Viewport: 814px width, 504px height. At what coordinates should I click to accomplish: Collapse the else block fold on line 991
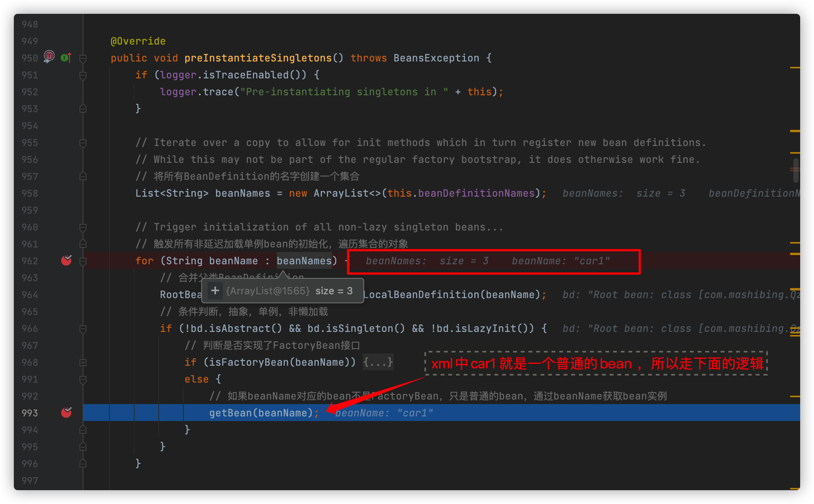83,379
